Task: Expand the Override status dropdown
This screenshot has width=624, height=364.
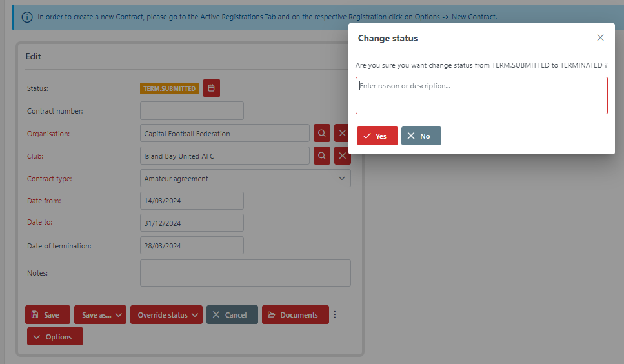Action: tap(166, 315)
